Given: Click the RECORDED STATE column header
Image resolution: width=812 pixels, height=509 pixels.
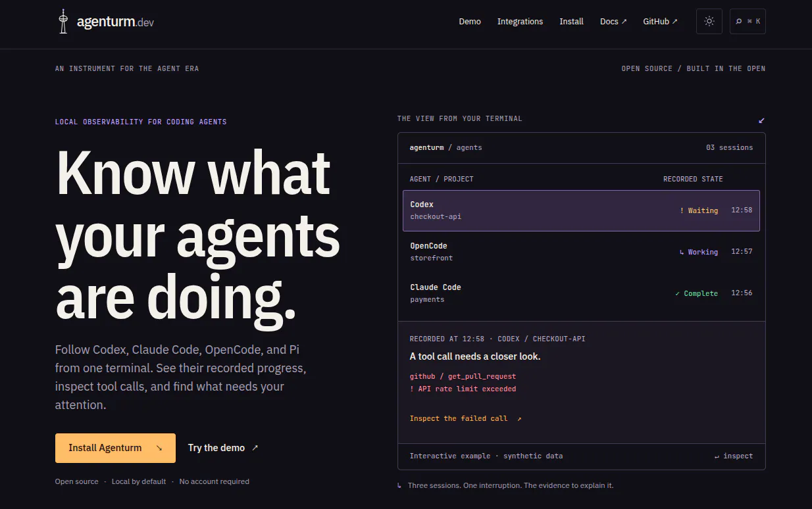Looking at the screenshot, I should tap(693, 179).
